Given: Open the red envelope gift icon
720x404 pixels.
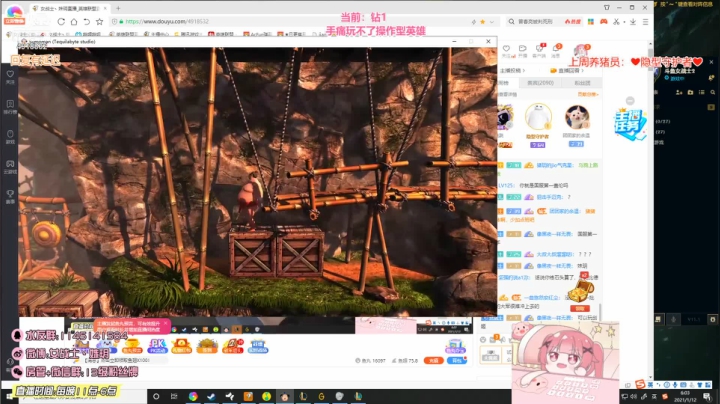Looking at the screenshot, I should tap(181, 346).
